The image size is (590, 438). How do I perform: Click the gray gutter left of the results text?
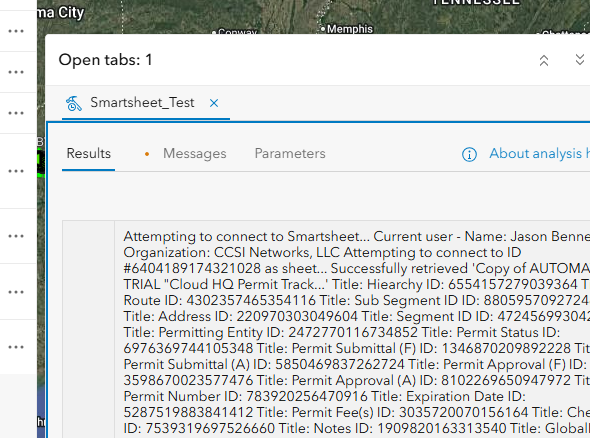pos(88,330)
